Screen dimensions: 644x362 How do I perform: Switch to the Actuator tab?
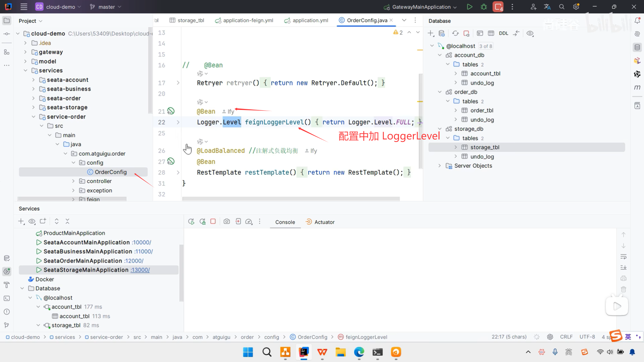[324, 222]
